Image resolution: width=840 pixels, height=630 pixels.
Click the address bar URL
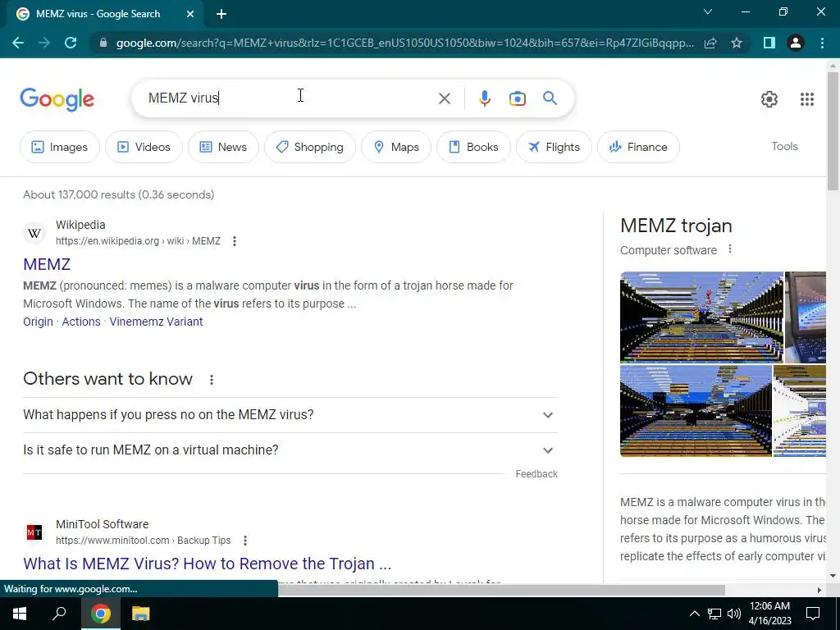(x=404, y=43)
